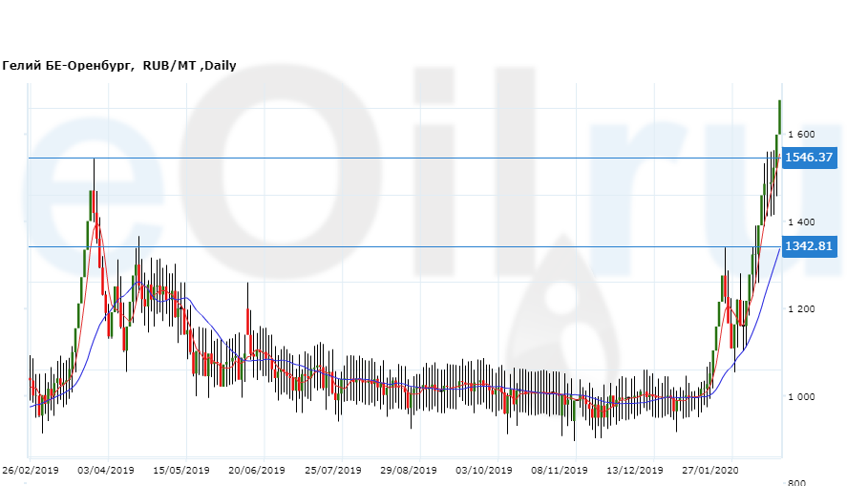Click the 25/07/2019 date label
Screen dimensions: 868x486
(332, 470)
